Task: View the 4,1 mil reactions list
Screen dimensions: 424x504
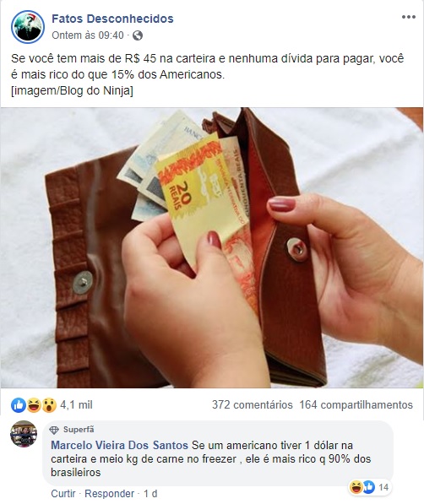Action: [76, 405]
